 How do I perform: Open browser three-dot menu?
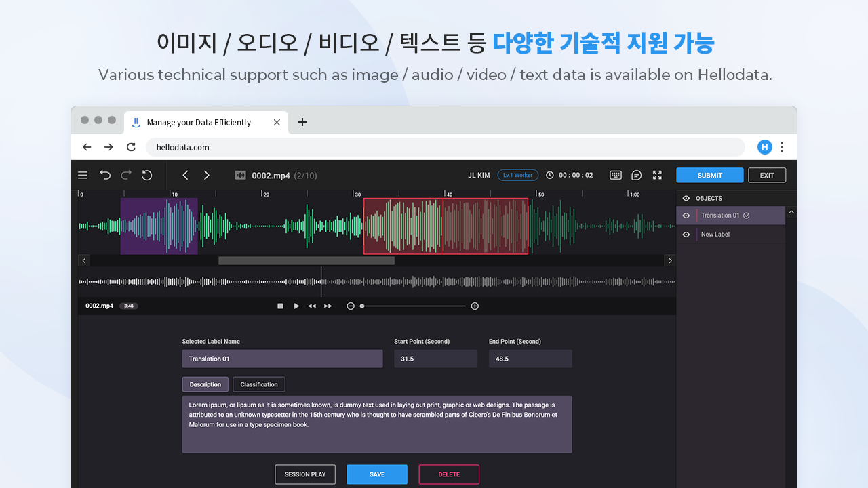782,147
